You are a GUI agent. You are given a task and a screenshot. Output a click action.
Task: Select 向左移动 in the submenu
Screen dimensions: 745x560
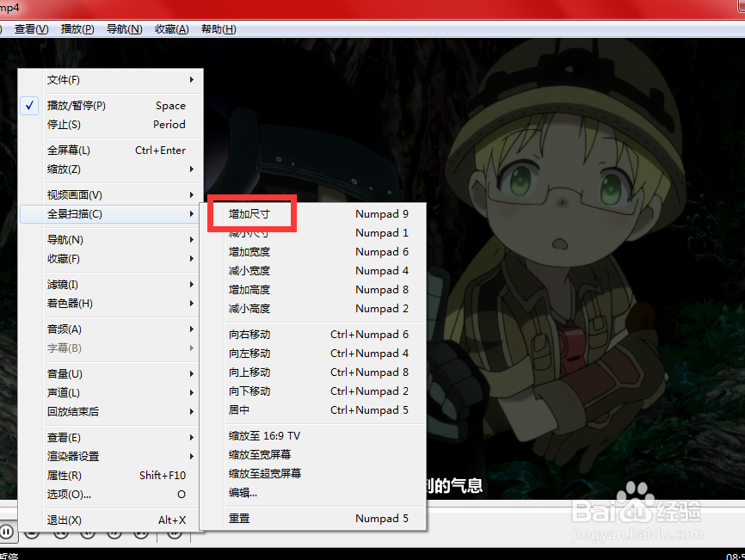coord(312,354)
